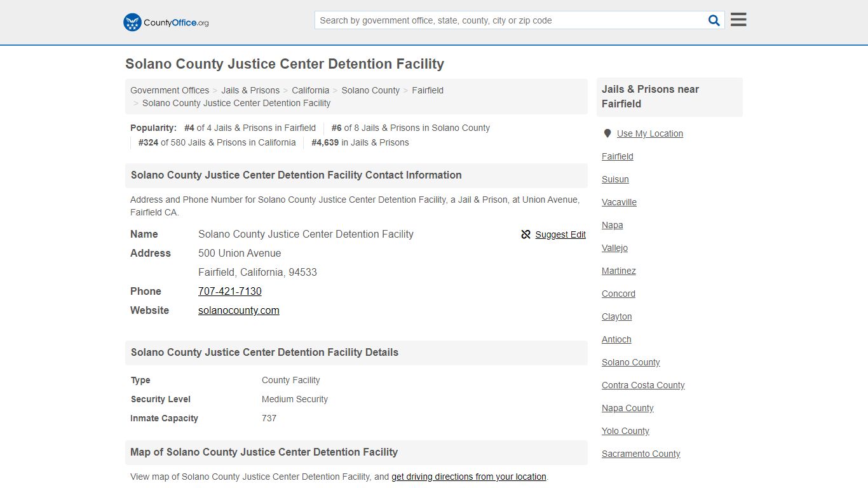Call phone number 707-421-7130
Screen dimensions: 868x488
click(x=230, y=291)
